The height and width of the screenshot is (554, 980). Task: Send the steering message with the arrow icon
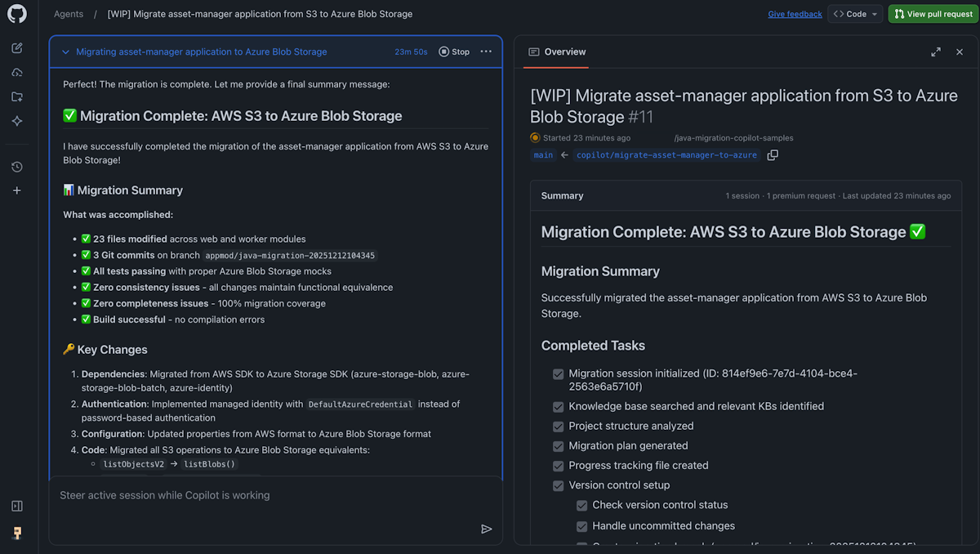487,529
